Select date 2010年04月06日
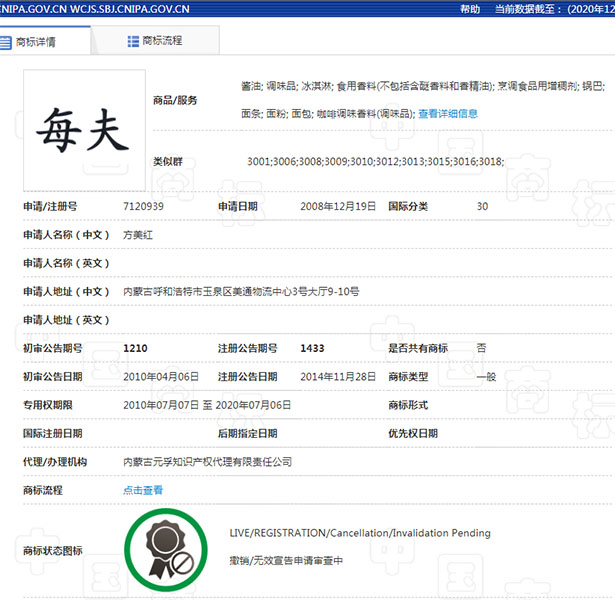615x600 pixels. coord(161,377)
